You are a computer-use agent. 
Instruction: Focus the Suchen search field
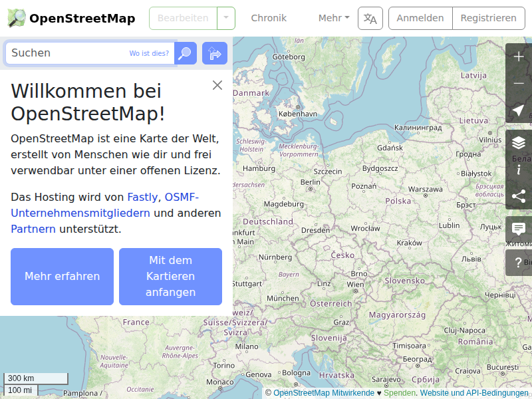click(66, 53)
